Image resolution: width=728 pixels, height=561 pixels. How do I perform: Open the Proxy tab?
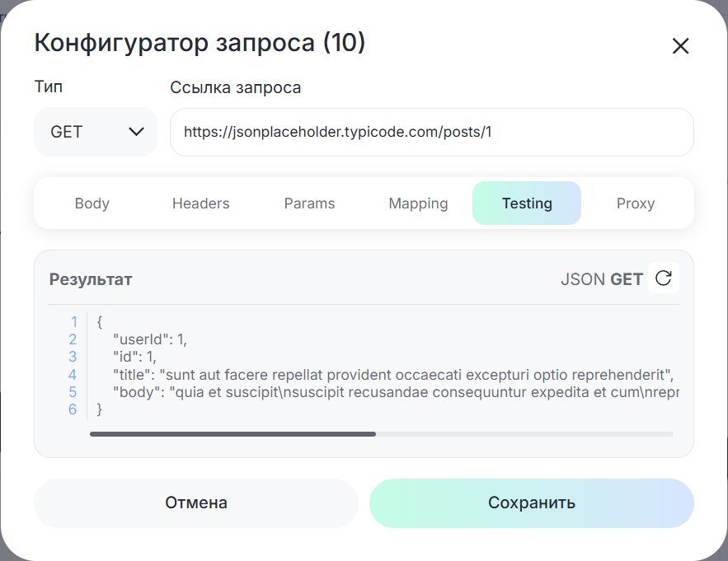[x=635, y=203]
